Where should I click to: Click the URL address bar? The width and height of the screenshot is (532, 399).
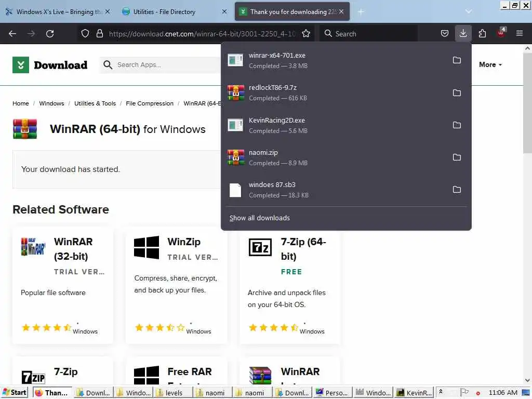(x=202, y=34)
